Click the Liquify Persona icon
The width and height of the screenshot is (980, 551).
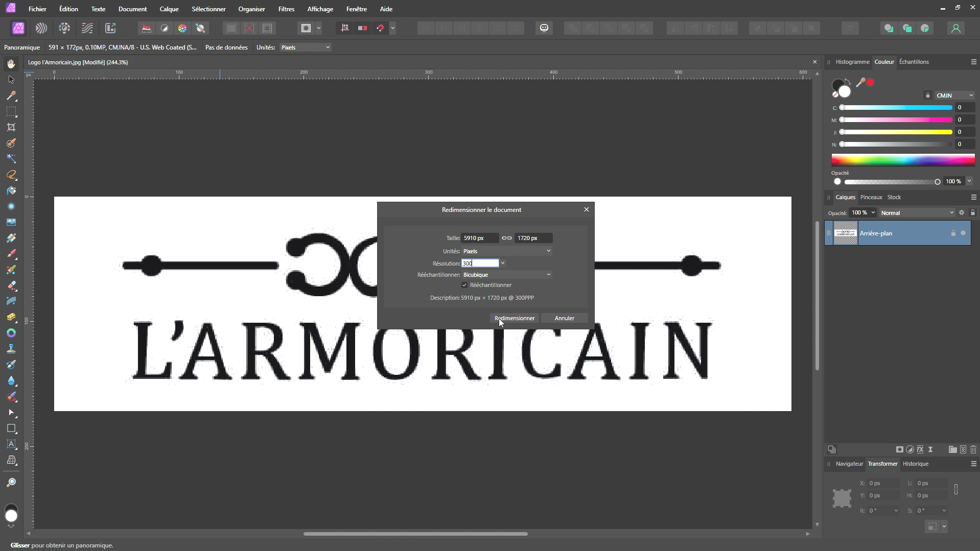click(41, 28)
